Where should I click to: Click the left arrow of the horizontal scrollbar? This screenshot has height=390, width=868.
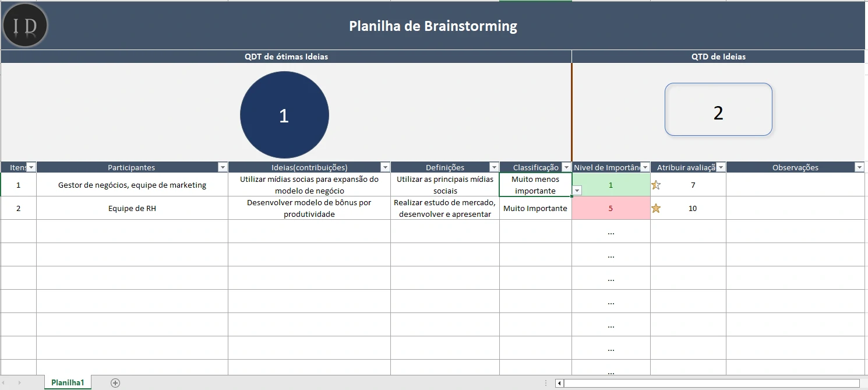tap(560, 383)
